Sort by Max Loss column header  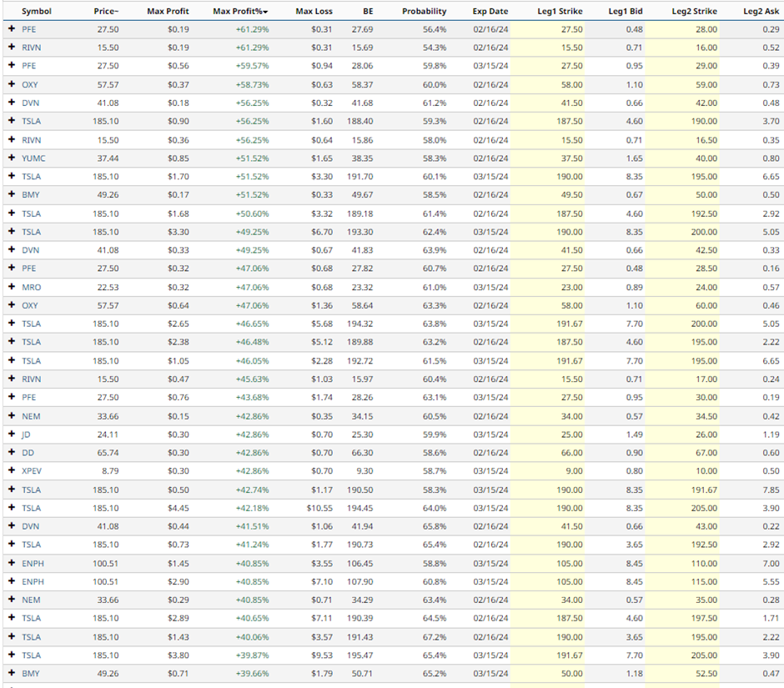pos(314,11)
